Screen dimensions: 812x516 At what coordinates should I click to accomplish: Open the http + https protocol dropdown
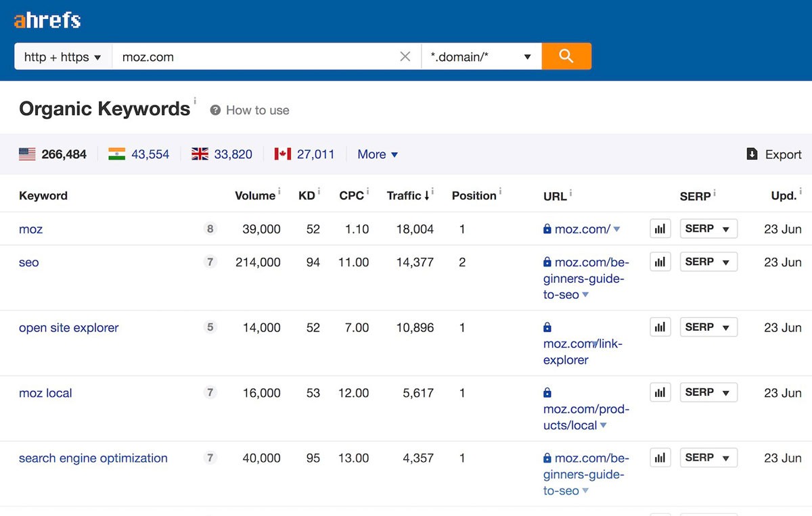point(63,57)
